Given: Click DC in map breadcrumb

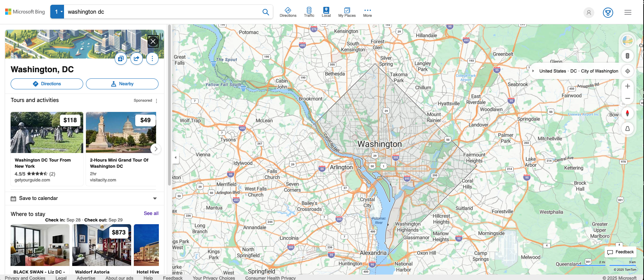Looking at the screenshot, I should pyautogui.click(x=573, y=71).
